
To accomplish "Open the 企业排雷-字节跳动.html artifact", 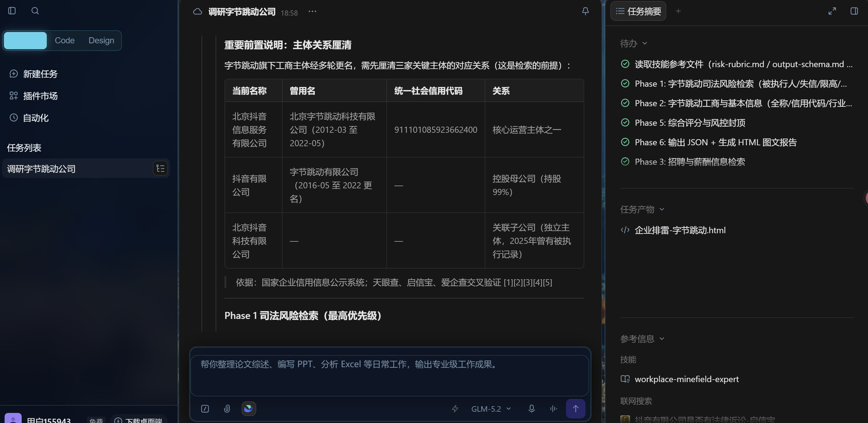I will coord(680,230).
